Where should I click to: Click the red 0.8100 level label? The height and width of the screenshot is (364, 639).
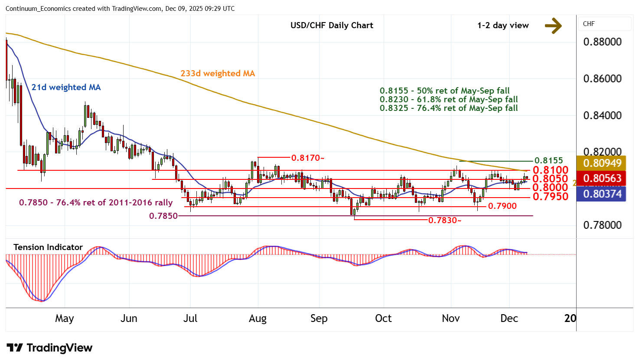pos(550,170)
